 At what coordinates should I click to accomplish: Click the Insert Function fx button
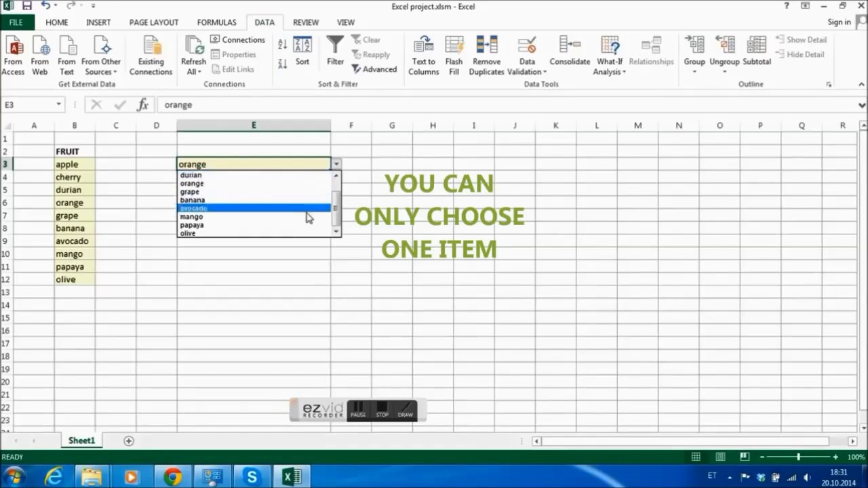(142, 104)
